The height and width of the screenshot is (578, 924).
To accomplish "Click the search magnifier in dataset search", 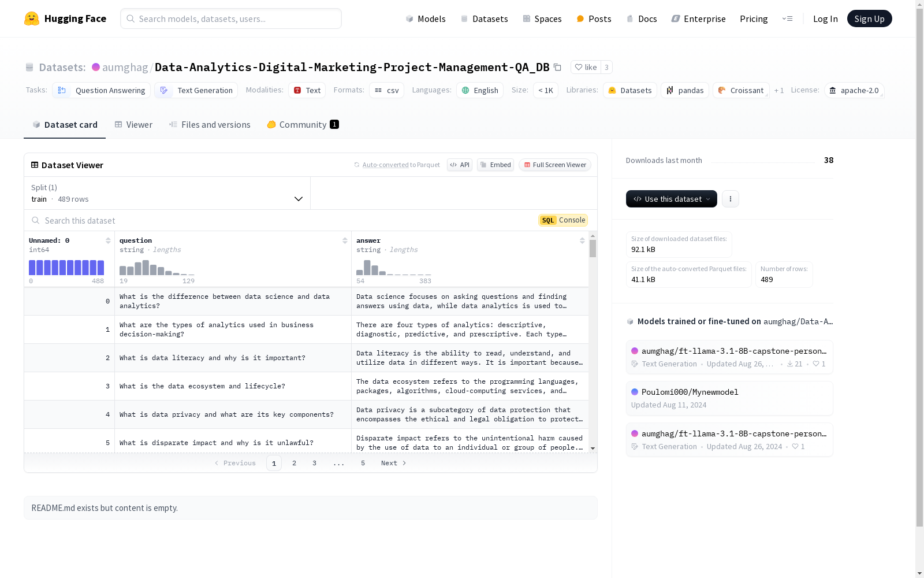I will pos(36,220).
